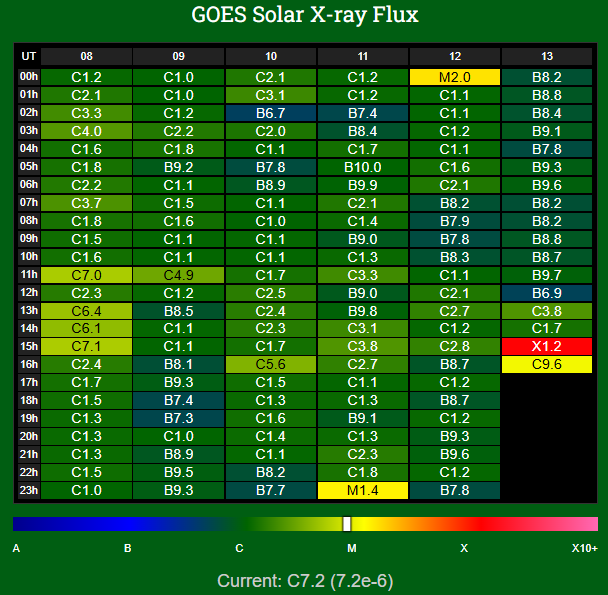This screenshot has height=595, width=608.
Task: Select the C6.4 cell at 13h
Action: [86, 311]
